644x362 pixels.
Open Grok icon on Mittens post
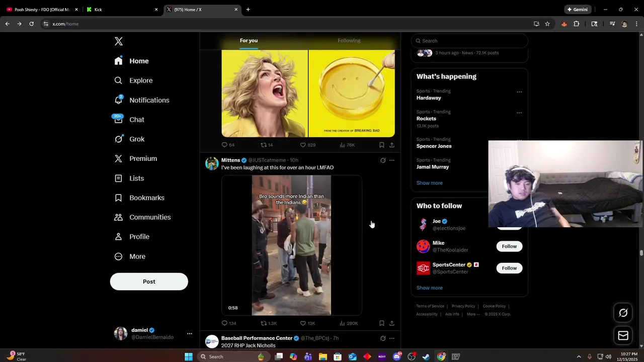point(383,160)
